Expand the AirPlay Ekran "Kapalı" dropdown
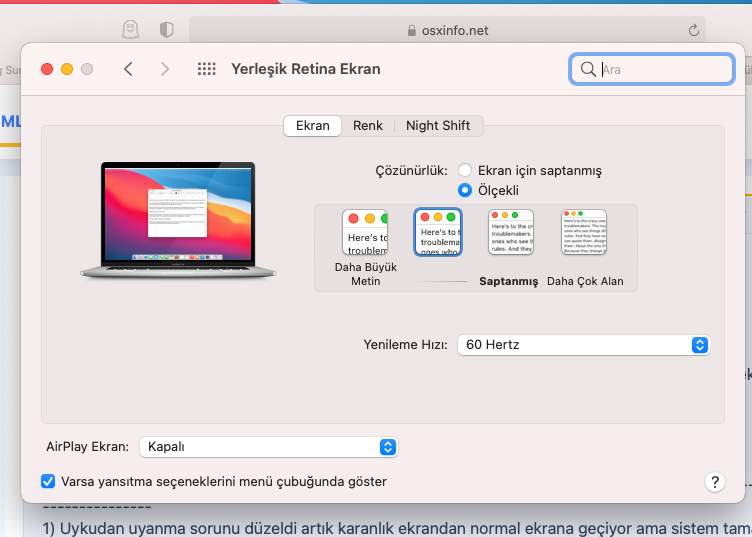The width and height of the screenshot is (752, 537). (268, 447)
